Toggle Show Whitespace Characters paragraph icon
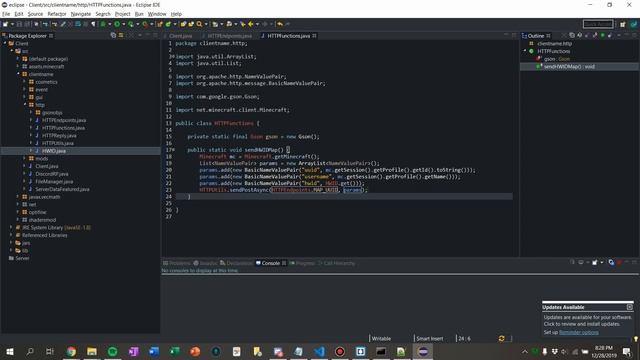 click(93, 24)
